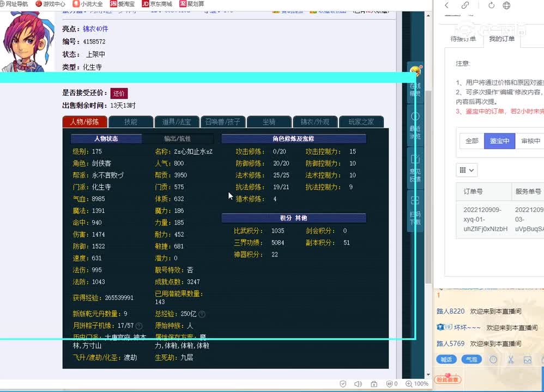Click username 坏坏~~~ in chat
Viewport: 544px width, 392px height.
[467, 328]
